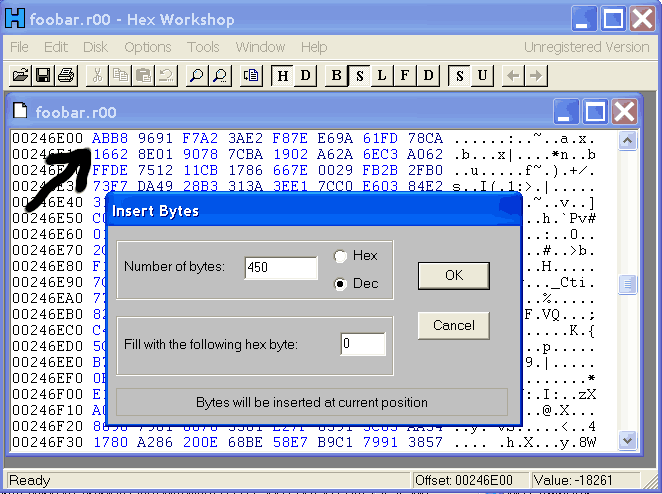Select Short data type with the S button next to B
Image resolution: width=662 pixels, height=494 pixels.
359,76
